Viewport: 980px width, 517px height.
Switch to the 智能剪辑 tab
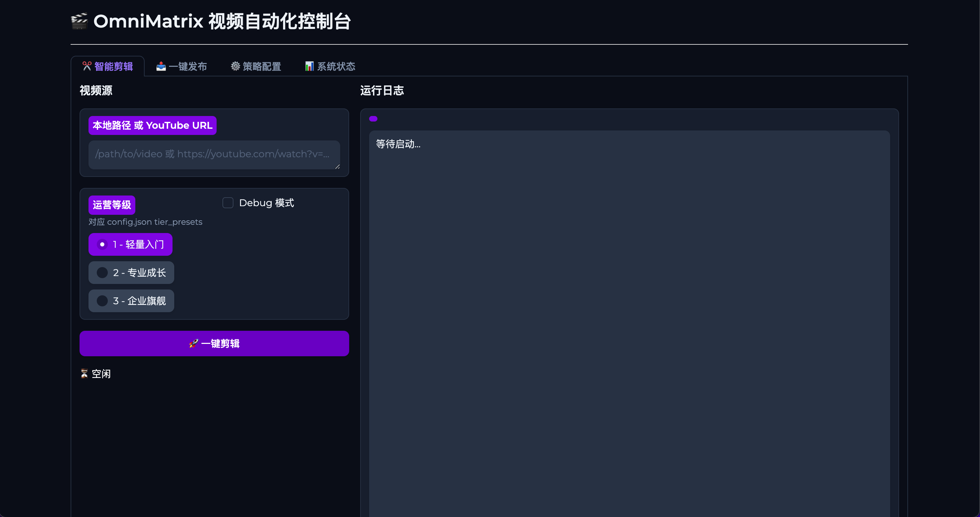pyautogui.click(x=108, y=66)
